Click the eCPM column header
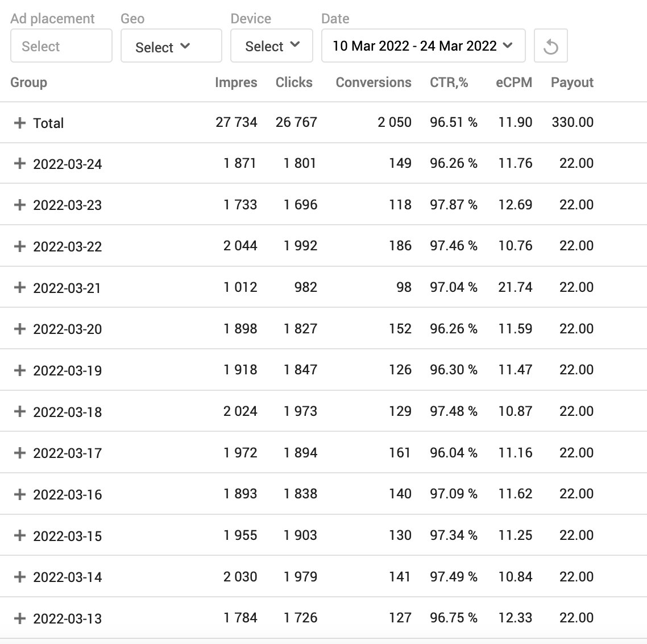This screenshot has width=647, height=644. (513, 82)
